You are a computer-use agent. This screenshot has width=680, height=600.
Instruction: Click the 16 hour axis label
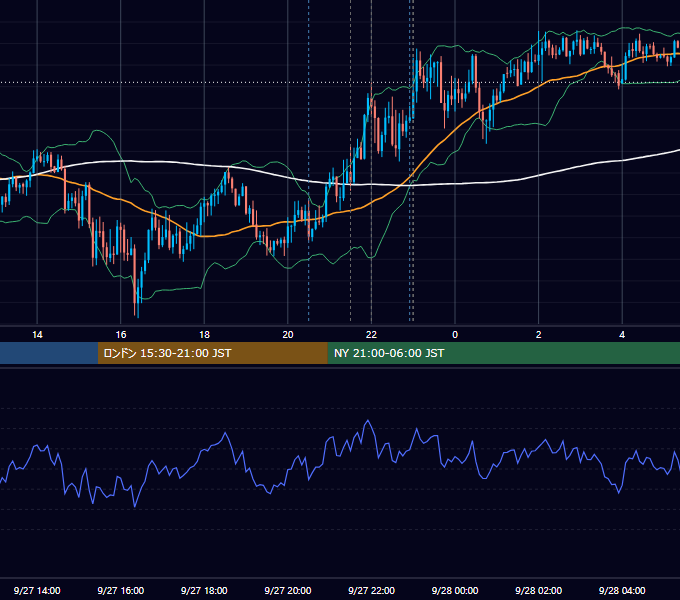(121, 335)
